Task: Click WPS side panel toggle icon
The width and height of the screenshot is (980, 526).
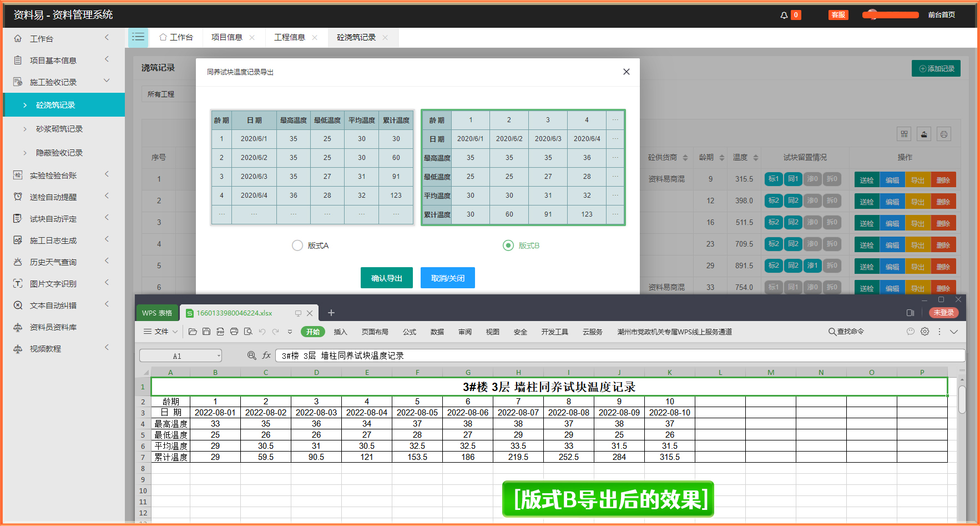Action: (x=910, y=313)
